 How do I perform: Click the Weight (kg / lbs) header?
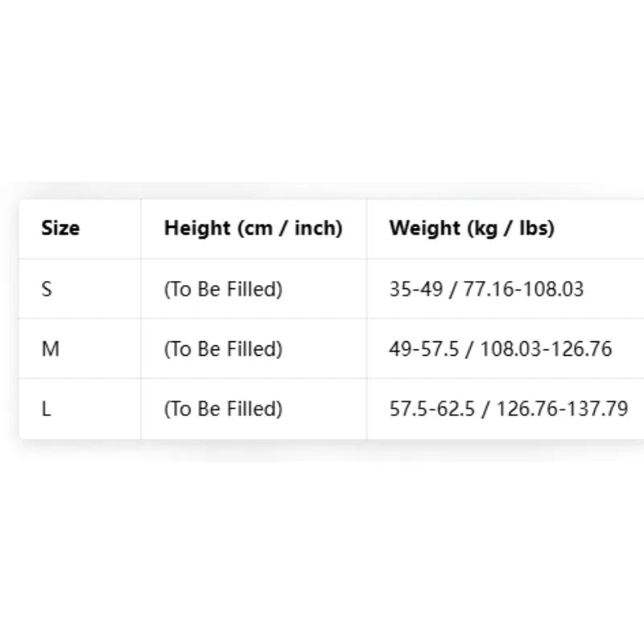click(472, 229)
